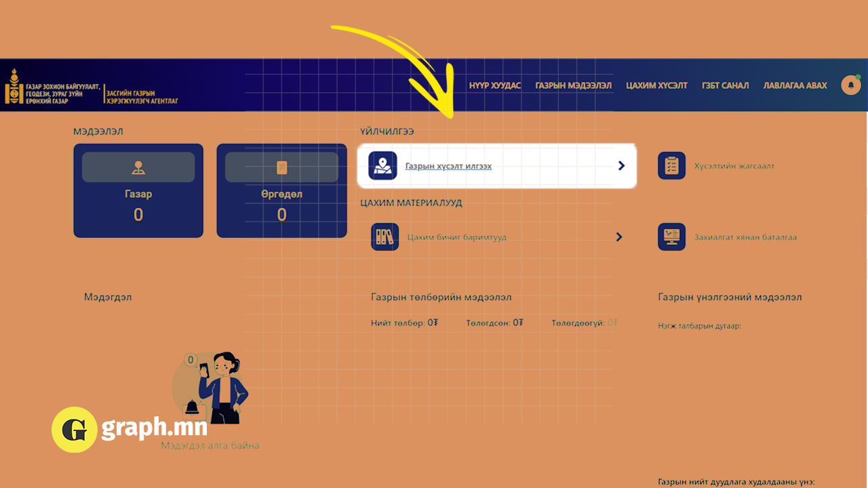Open the Захиалгат хянан баталгаа link
The height and width of the screenshot is (488, 868).
(x=745, y=237)
